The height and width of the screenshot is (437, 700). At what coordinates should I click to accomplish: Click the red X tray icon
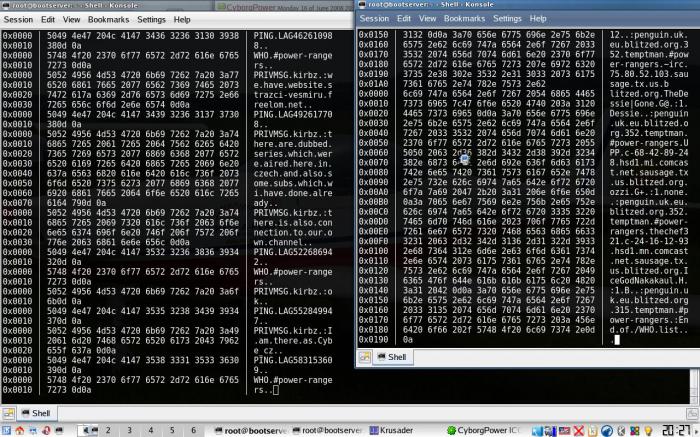[579, 431]
